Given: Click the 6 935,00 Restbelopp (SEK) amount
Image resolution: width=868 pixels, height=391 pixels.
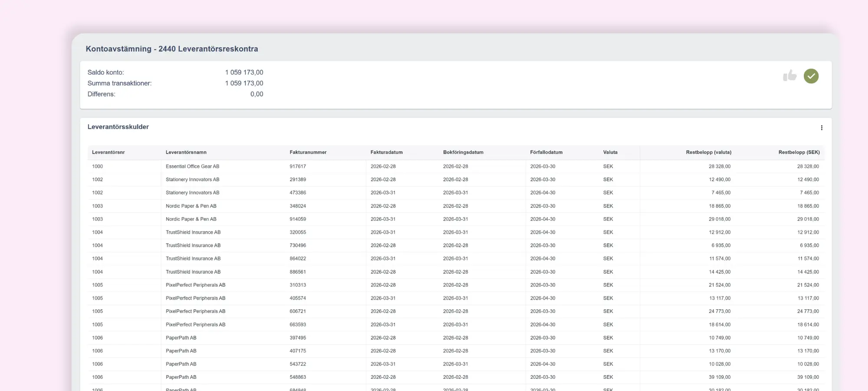Looking at the screenshot, I should point(809,245).
